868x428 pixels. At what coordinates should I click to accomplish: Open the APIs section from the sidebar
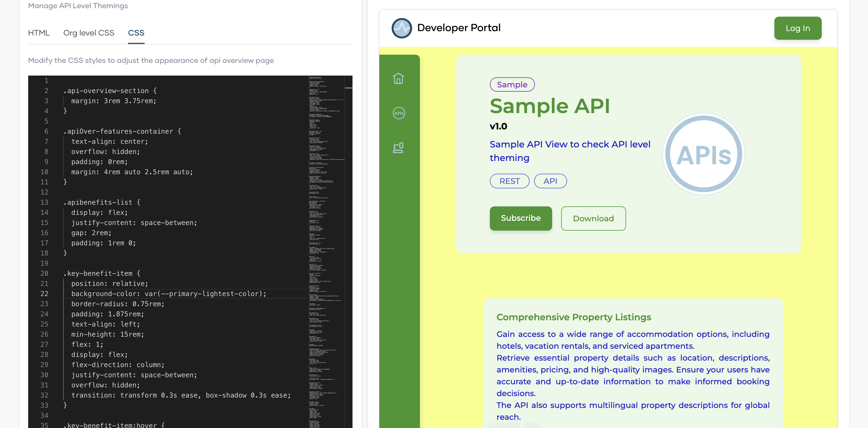tap(399, 113)
